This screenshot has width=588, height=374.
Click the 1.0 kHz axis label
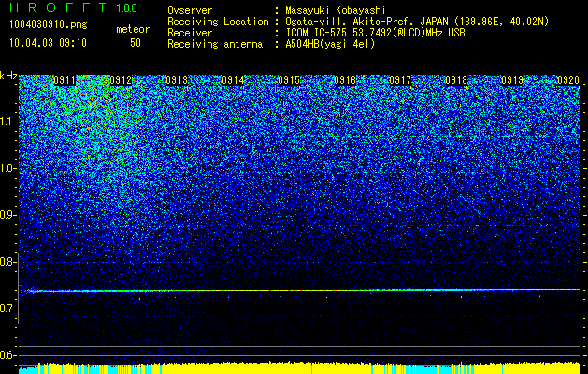[x=8, y=168]
